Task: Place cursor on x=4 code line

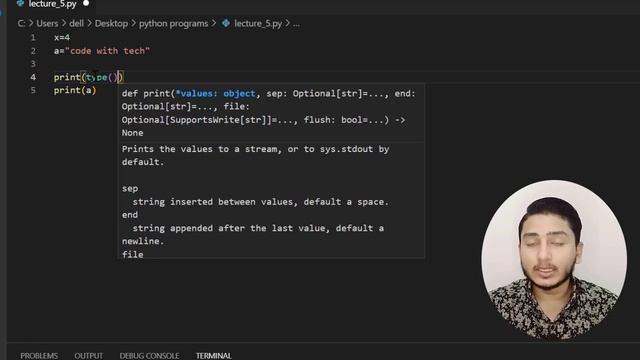Action: 62,38
